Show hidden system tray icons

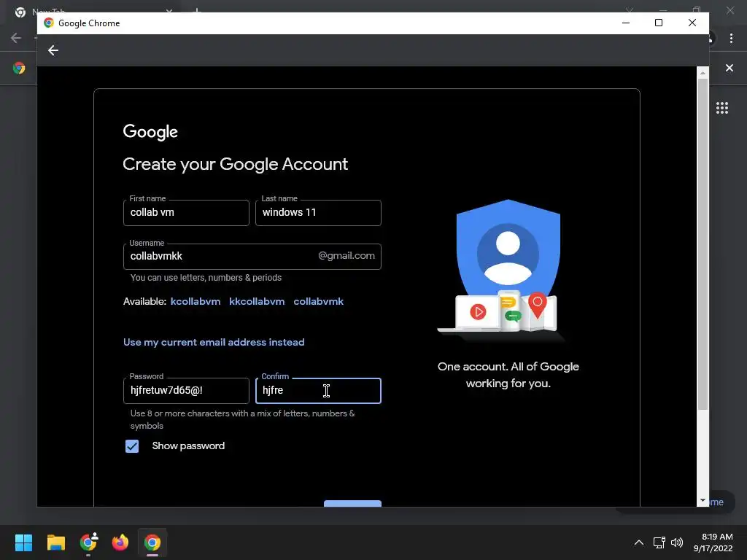[x=639, y=542]
